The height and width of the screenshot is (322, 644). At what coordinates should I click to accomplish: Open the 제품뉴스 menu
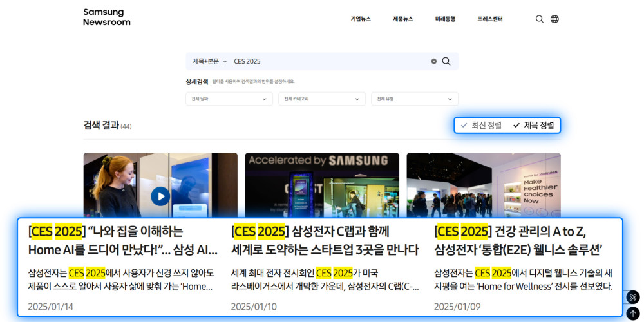(403, 19)
